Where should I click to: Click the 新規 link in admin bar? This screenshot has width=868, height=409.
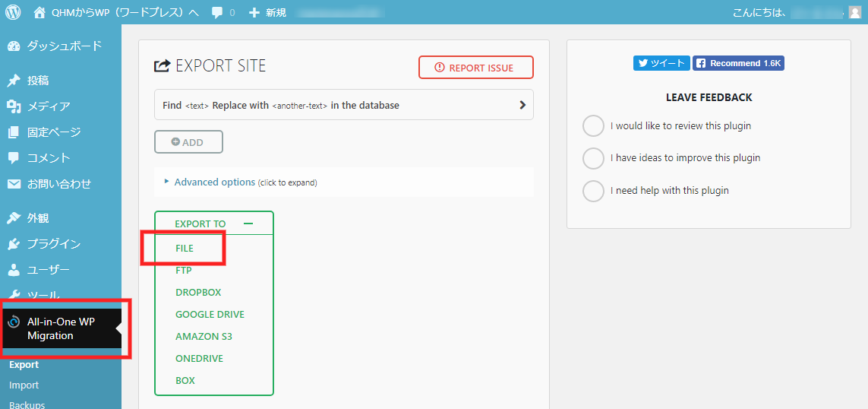pos(276,12)
